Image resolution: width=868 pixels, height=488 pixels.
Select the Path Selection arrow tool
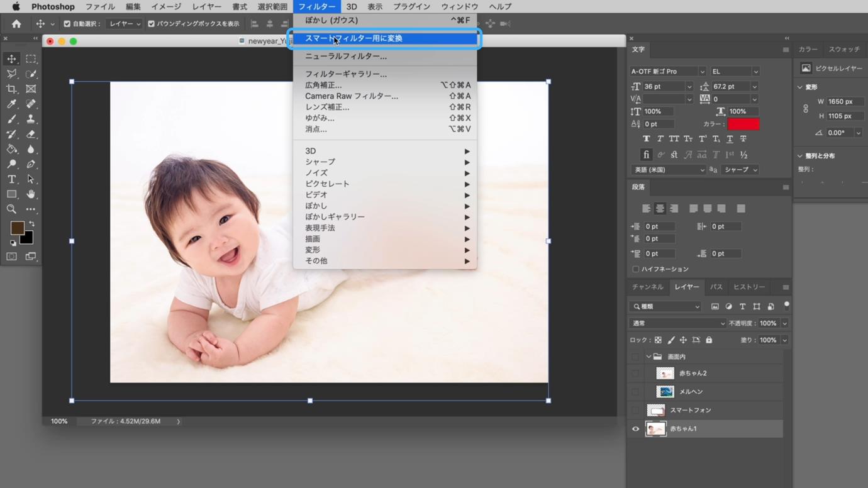[31, 179]
